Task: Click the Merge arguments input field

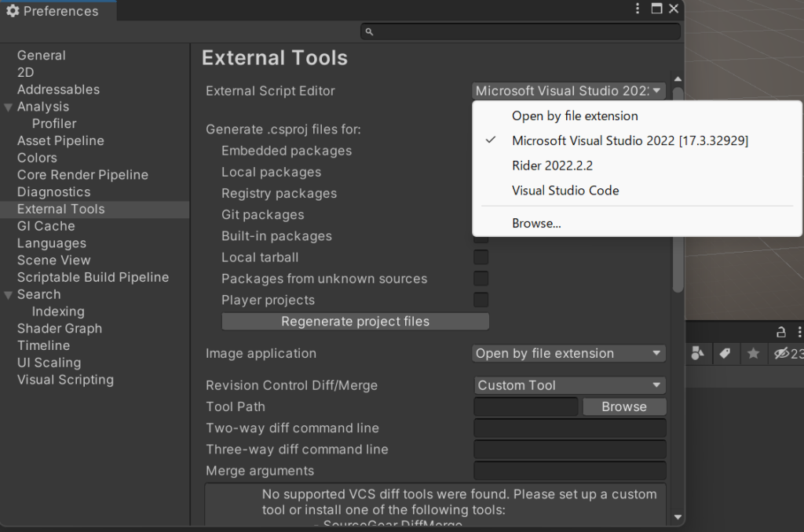Action: [570, 471]
